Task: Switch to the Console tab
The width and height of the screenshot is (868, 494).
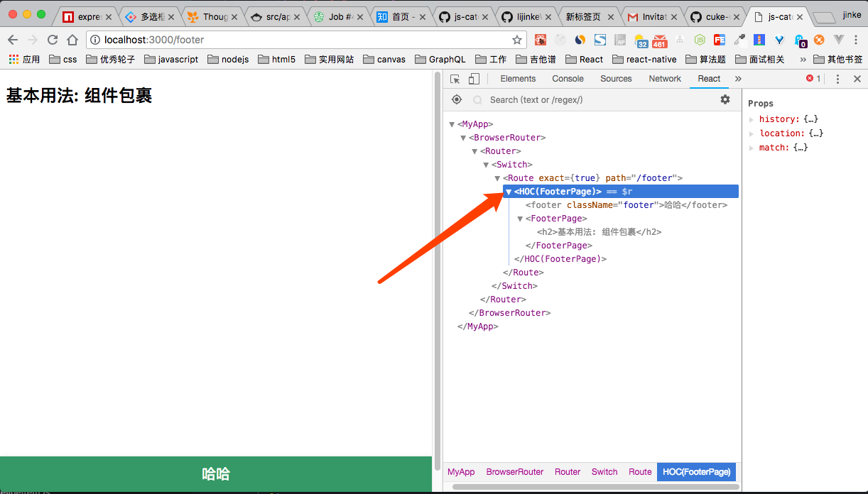Action: 568,79
